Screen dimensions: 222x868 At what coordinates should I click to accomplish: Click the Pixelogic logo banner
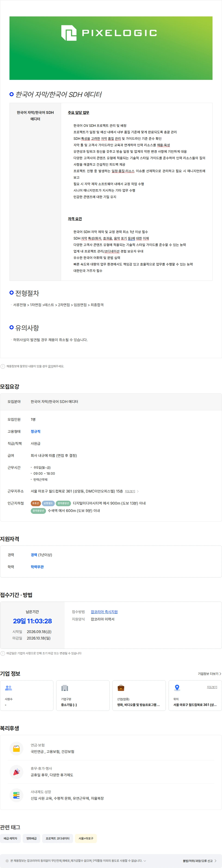coord(111,48)
